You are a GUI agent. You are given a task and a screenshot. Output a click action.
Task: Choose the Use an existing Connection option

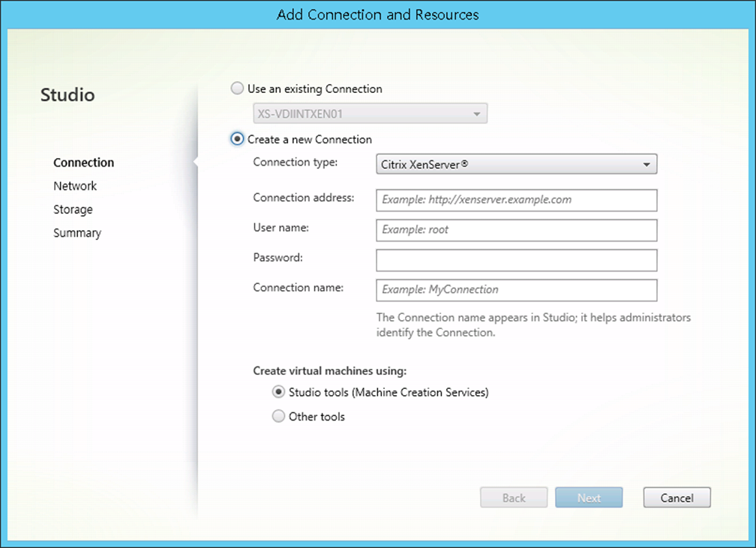(237, 88)
